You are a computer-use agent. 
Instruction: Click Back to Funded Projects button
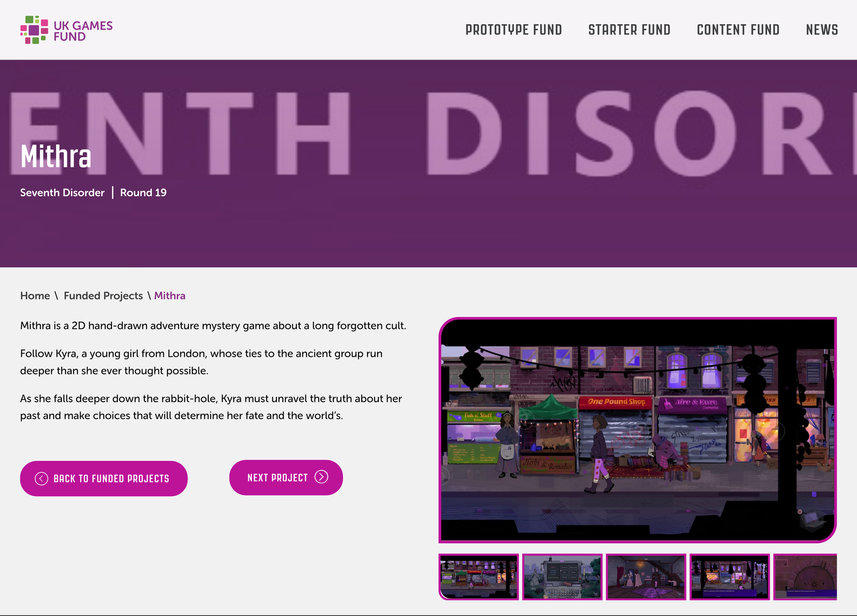point(104,478)
